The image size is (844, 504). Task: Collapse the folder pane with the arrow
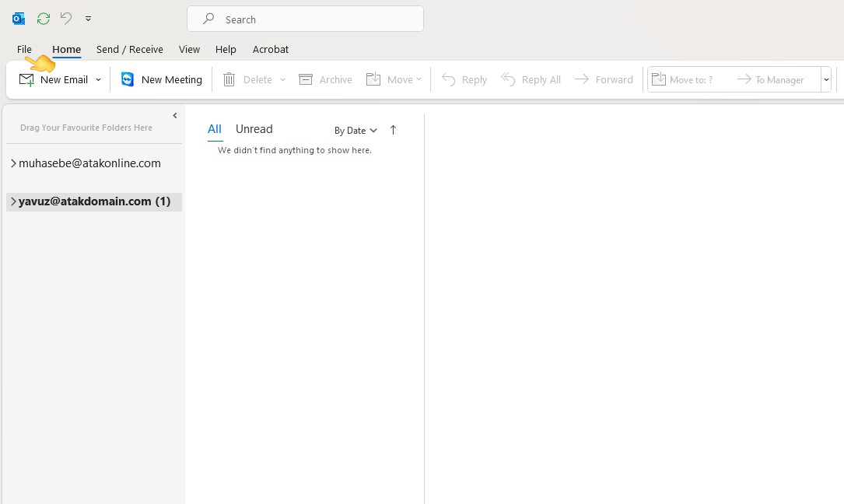pos(174,115)
